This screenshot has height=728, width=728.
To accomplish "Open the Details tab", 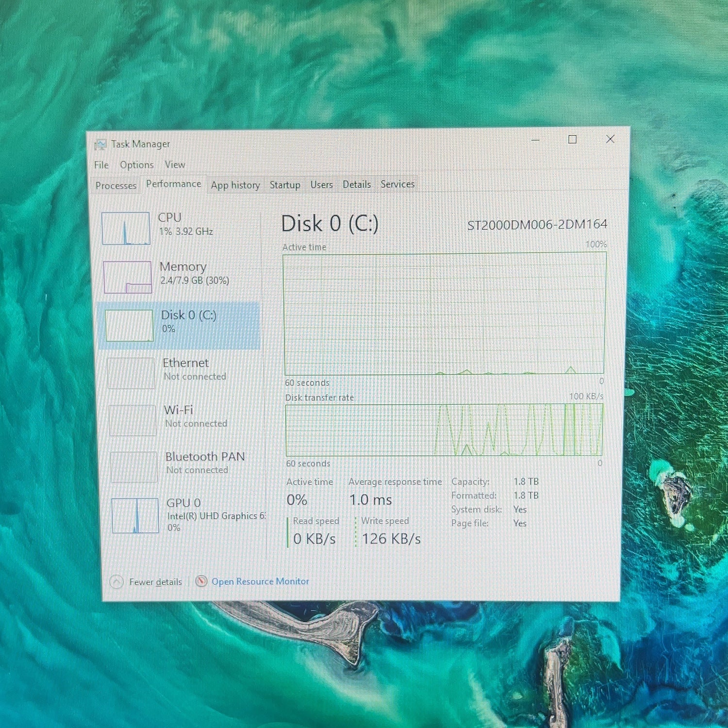I will [x=357, y=184].
